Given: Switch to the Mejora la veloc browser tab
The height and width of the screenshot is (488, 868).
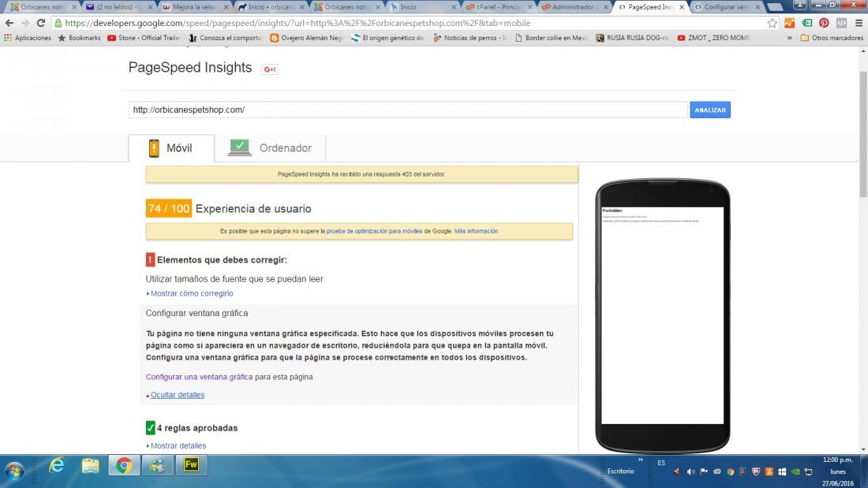Looking at the screenshot, I should 194,7.
